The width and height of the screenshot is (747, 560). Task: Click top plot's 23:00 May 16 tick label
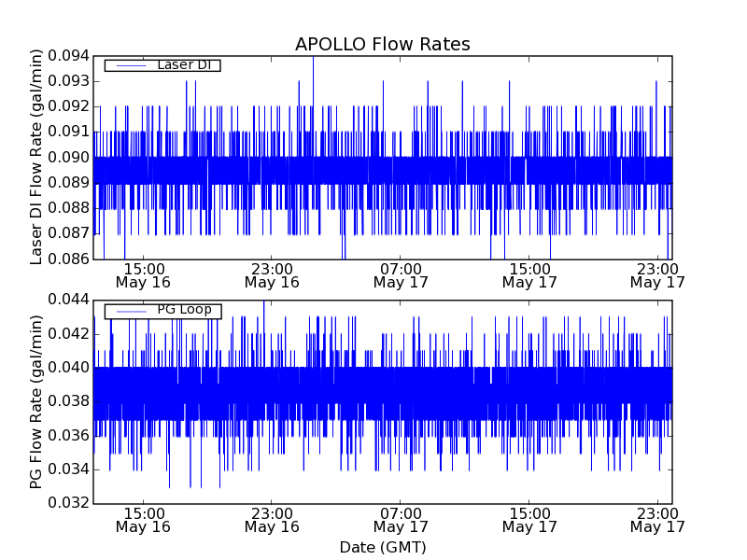(x=272, y=274)
